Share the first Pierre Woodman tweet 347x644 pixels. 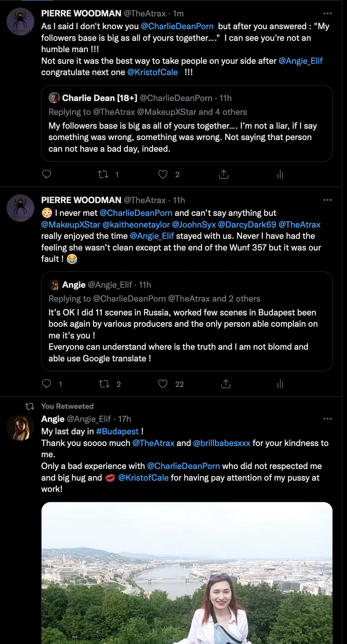(224, 174)
